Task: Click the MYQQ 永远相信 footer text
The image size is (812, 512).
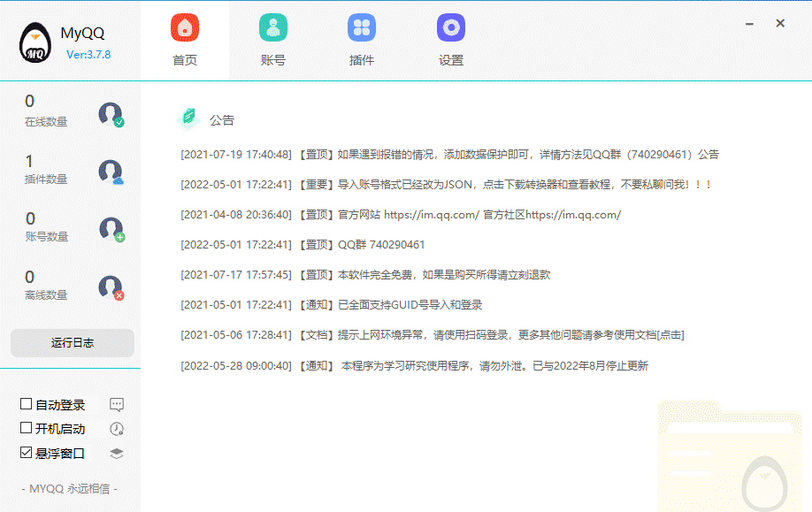Action: 70,489
